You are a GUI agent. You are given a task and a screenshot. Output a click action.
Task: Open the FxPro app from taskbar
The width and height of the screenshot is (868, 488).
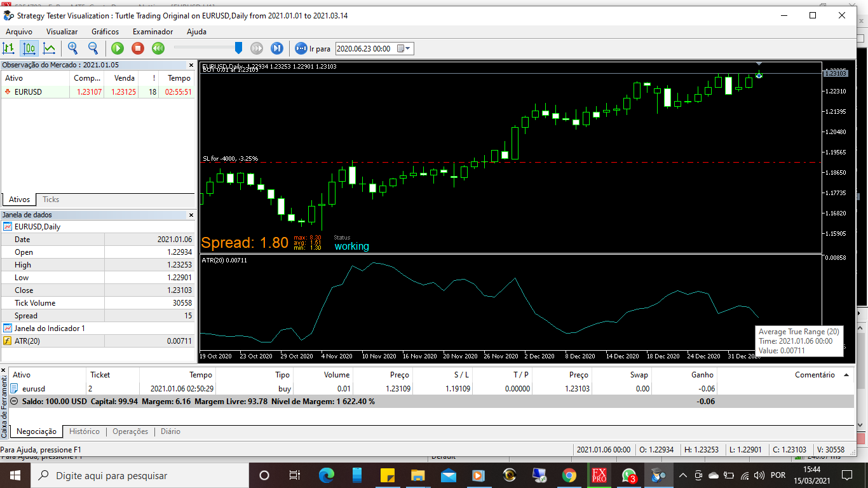[x=599, y=475]
